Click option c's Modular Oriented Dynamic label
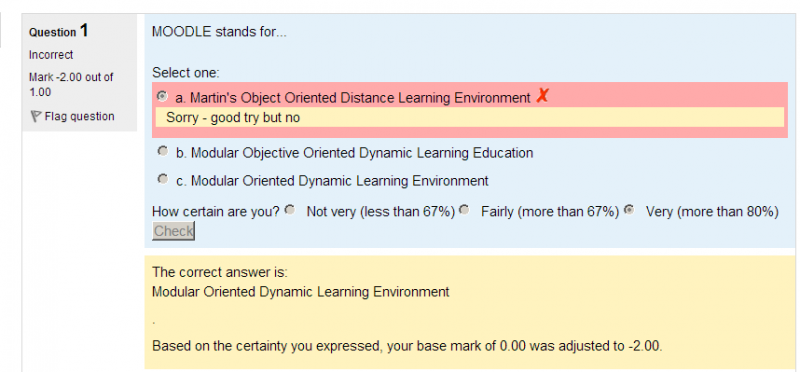Viewport: 800px width, 372px height. coord(332,181)
